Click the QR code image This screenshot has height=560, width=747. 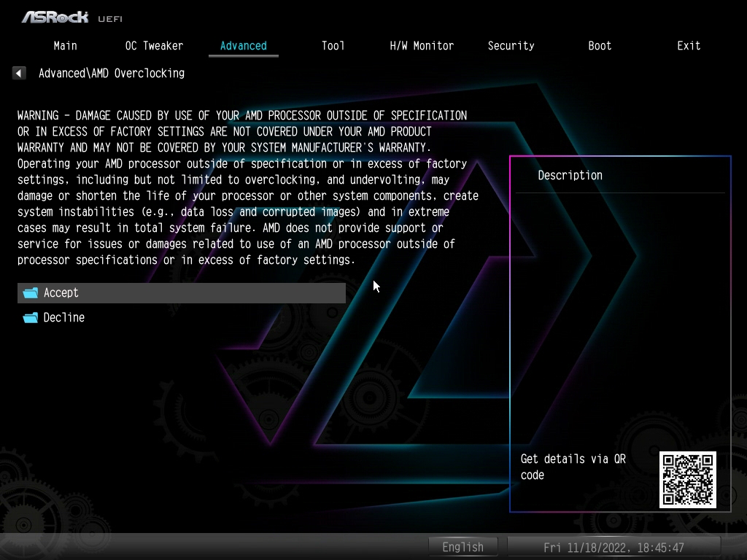click(687, 480)
